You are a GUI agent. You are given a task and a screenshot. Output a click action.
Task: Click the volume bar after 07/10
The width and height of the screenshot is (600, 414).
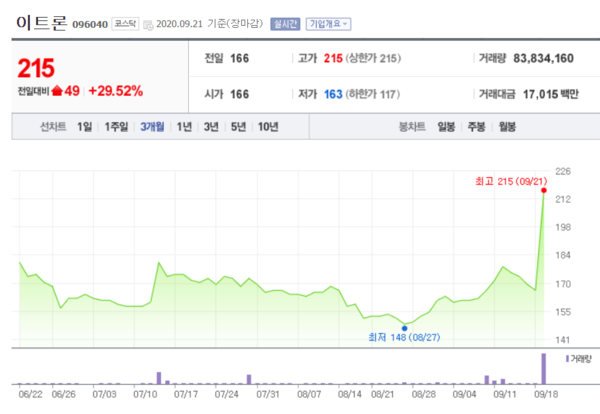click(x=159, y=378)
